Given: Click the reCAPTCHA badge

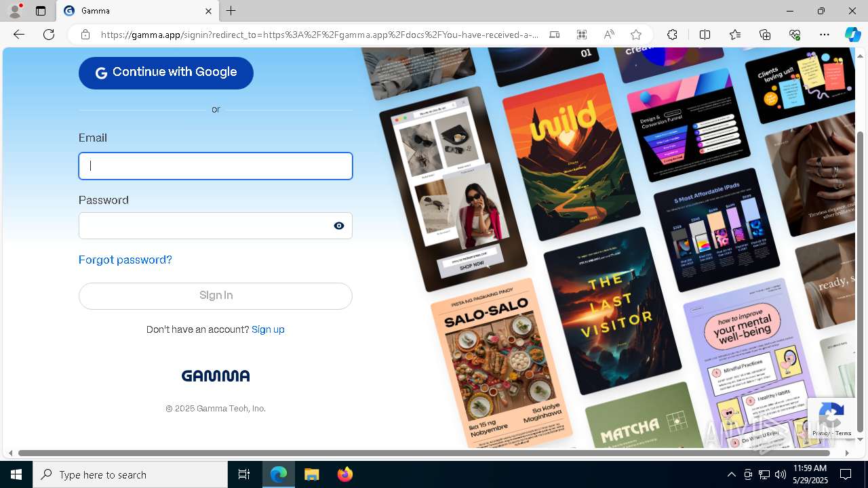Looking at the screenshot, I should coord(831,418).
